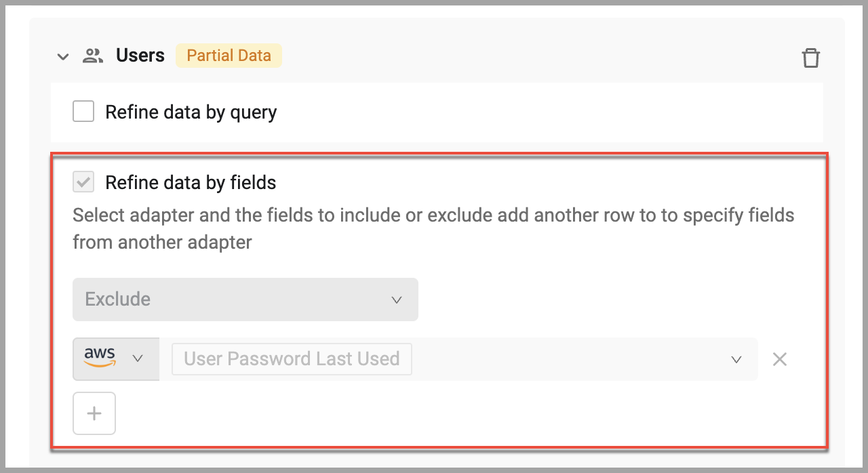The height and width of the screenshot is (473, 868).
Task: Click empty area of the fields selector
Action: [570, 359]
